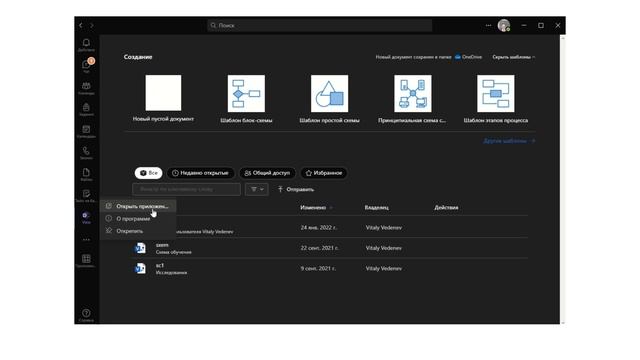
Task: Select the Общий доступ tab
Action: tap(267, 173)
